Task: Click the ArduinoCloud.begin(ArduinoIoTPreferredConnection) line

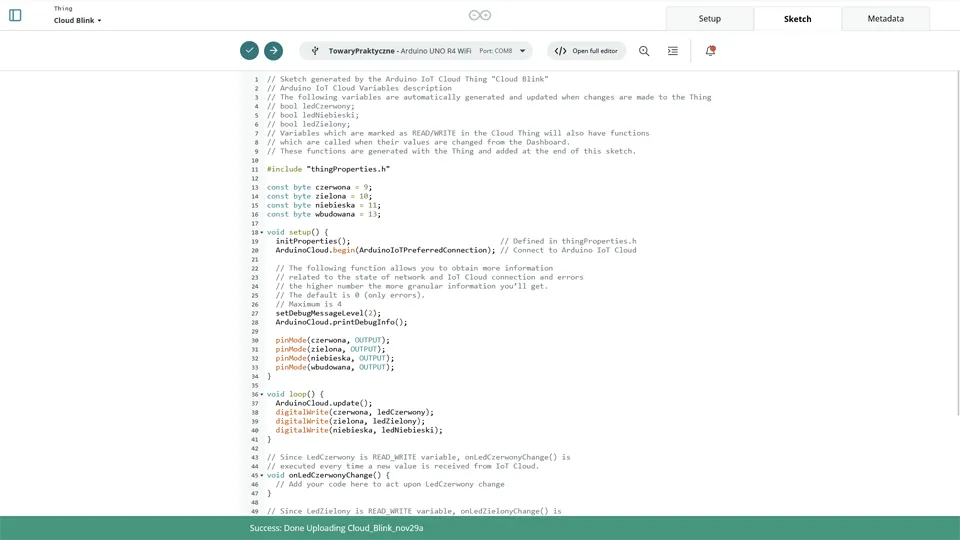Action: [x=385, y=250]
